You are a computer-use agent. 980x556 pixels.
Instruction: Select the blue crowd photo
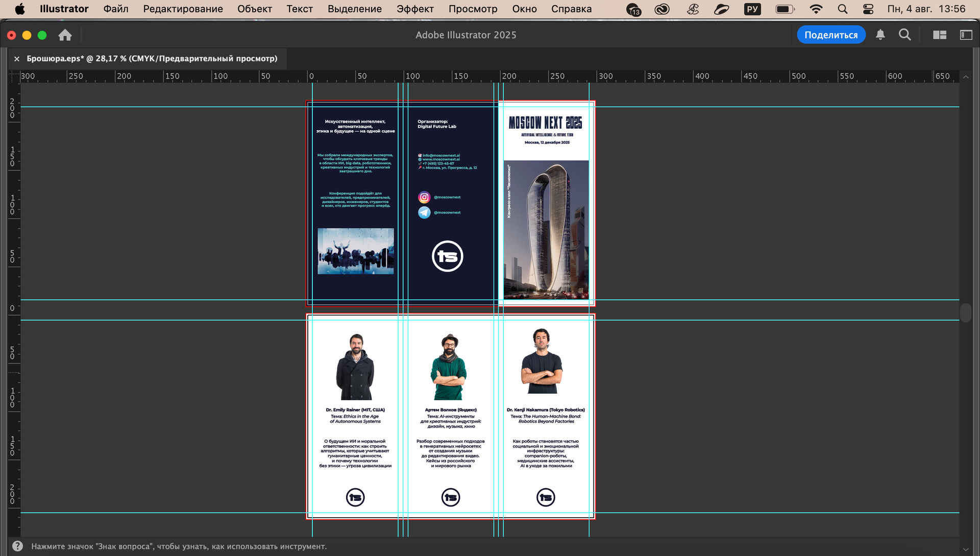356,251
